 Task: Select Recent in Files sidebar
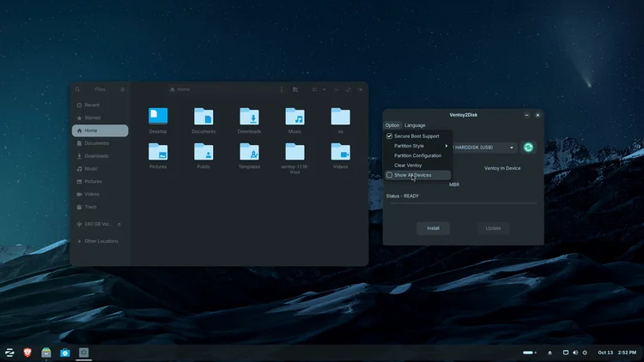100,105
